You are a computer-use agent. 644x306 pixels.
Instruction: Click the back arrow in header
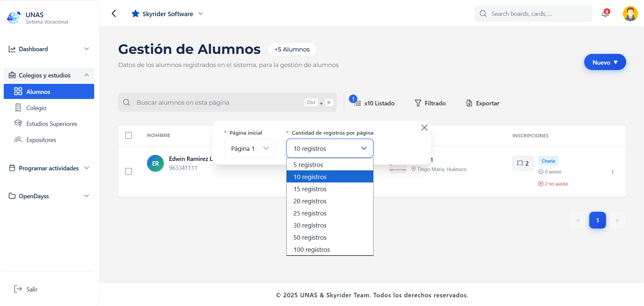114,13
